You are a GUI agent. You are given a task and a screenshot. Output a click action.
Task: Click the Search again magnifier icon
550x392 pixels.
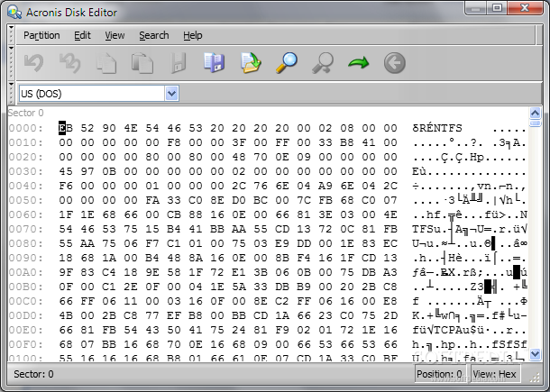click(323, 63)
